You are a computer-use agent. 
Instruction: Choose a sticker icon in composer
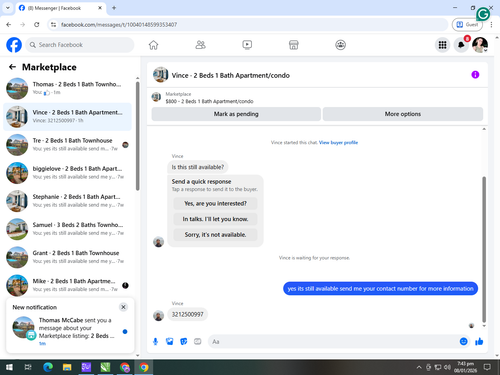(183, 341)
